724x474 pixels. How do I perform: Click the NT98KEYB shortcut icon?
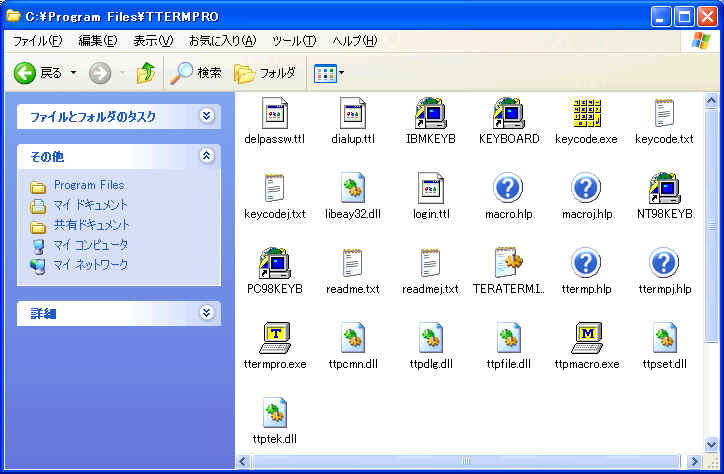664,188
